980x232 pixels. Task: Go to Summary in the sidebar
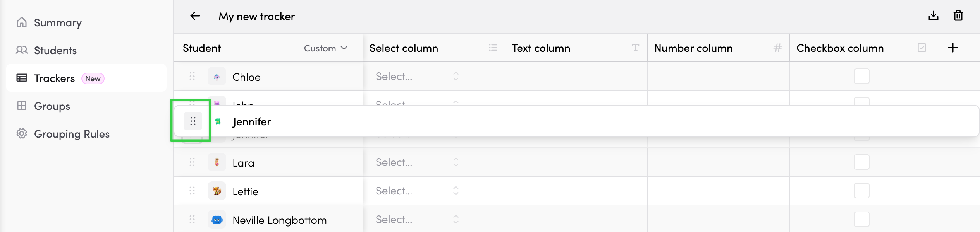57,23
